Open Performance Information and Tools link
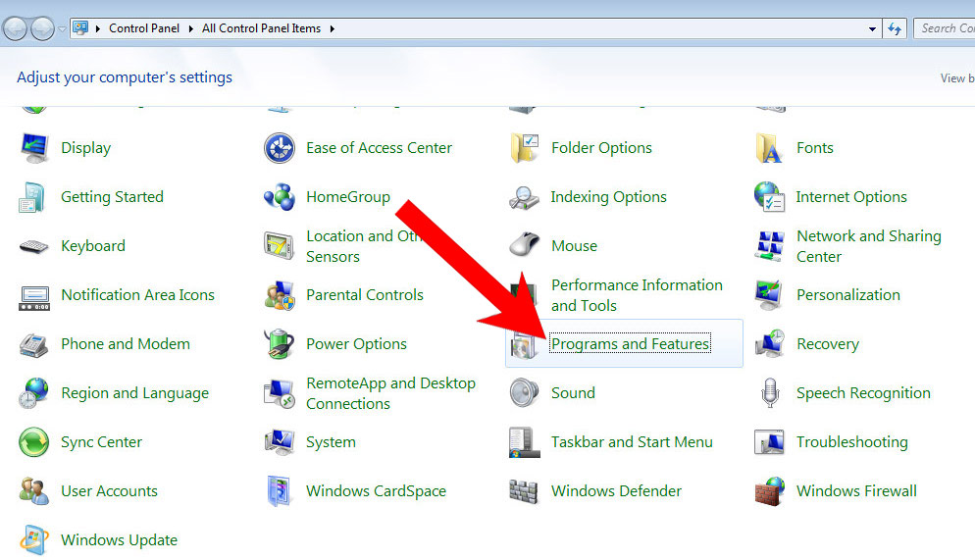This screenshot has height=560, width=975. pyautogui.click(x=637, y=295)
